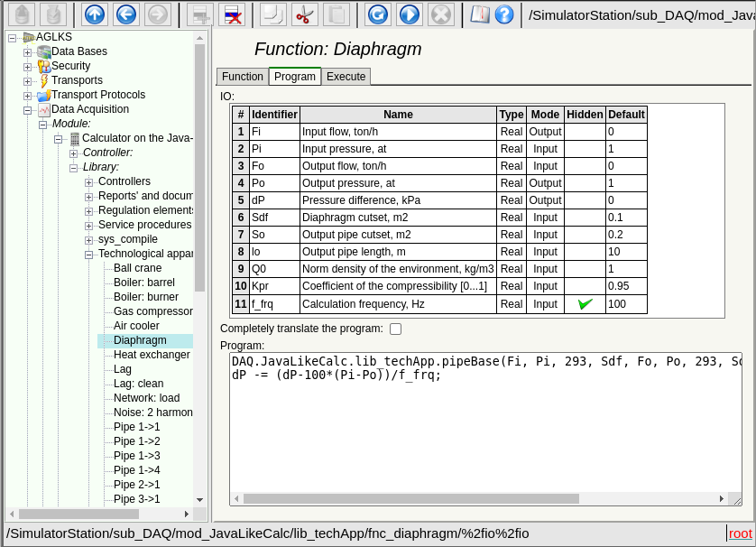Expand the Controllers library node
Screen dimensions: 756x547
(88, 182)
